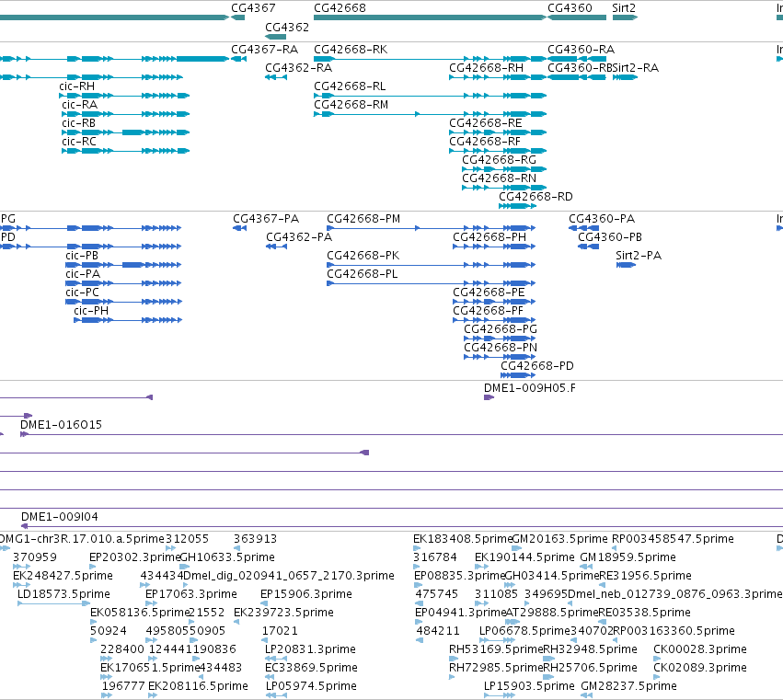Viewport: 783px width, 700px height.
Task: Select the CG4367 gene label
Action: coord(253,8)
